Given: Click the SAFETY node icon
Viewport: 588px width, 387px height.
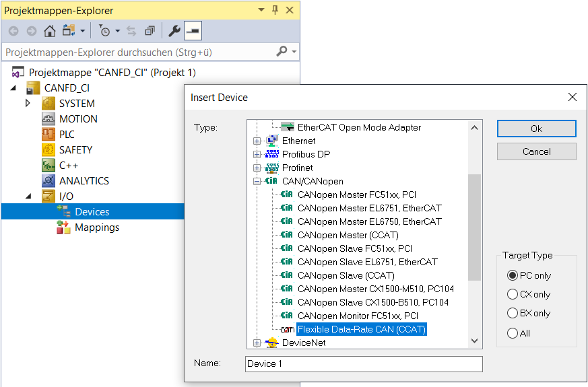Looking at the screenshot, I should click(48, 149).
